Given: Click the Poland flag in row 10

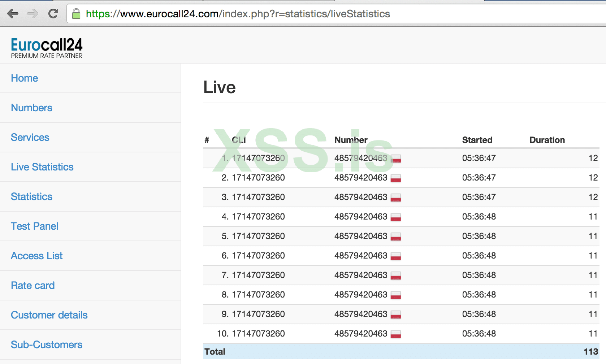Looking at the screenshot, I should pos(396,334).
